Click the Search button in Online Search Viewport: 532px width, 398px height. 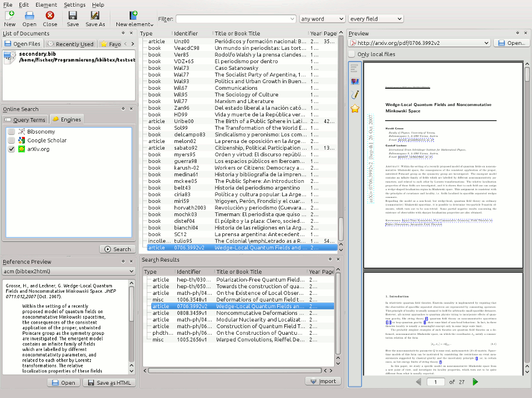pyautogui.click(x=117, y=249)
